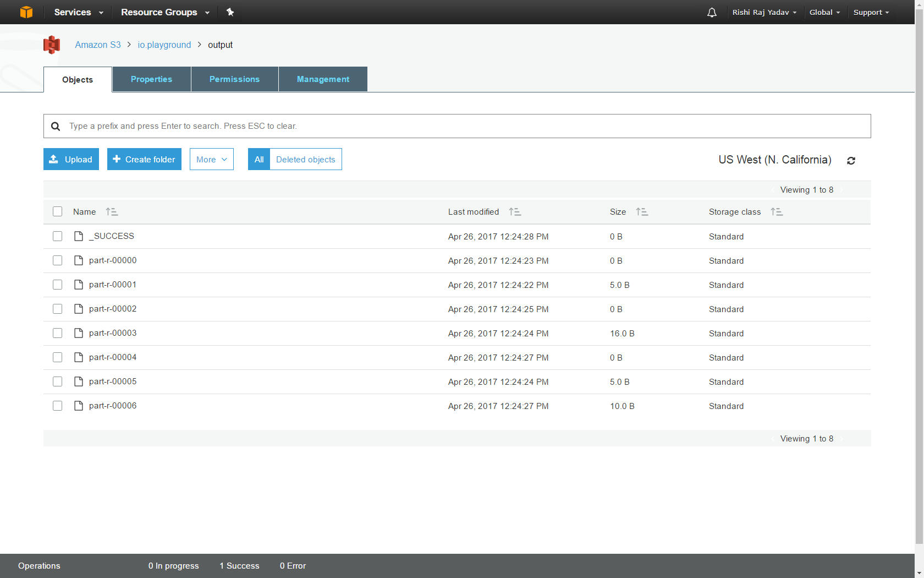
Task: Open Rishi Raj Yadav account menu
Action: (x=765, y=12)
